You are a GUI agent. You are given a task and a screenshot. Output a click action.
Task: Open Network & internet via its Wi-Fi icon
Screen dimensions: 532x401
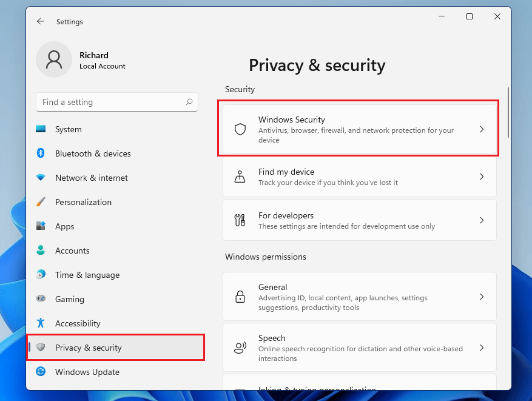(41, 178)
